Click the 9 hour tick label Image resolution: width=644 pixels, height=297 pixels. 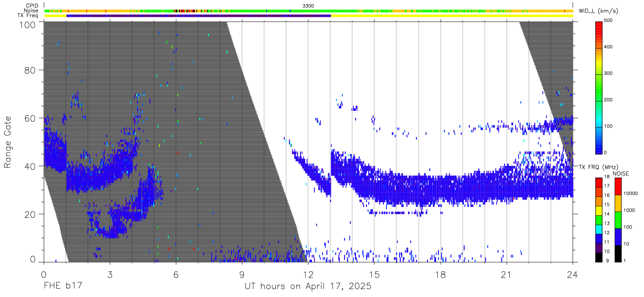(242, 274)
